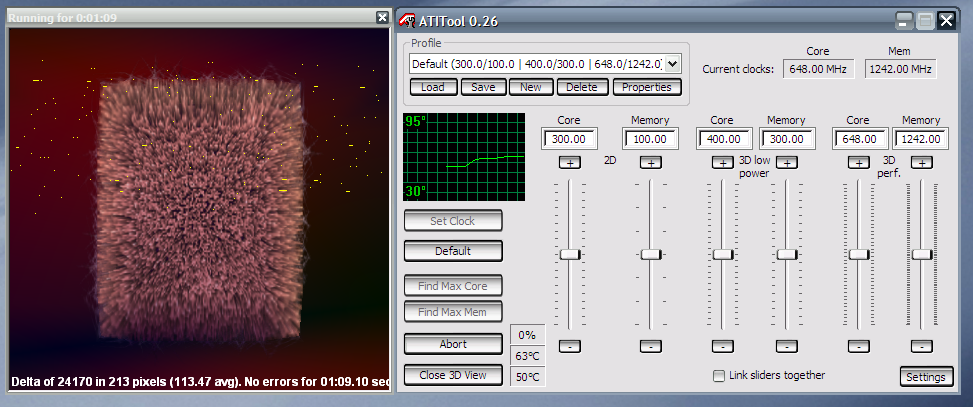The height and width of the screenshot is (407, 973).
Task: Click the Delta status text in 3D view
Action: coord(201,381)
